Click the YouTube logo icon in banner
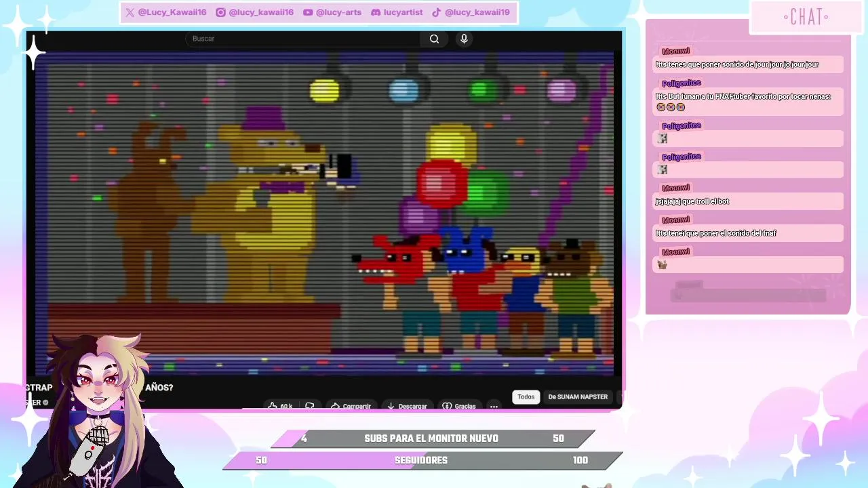 308,12
